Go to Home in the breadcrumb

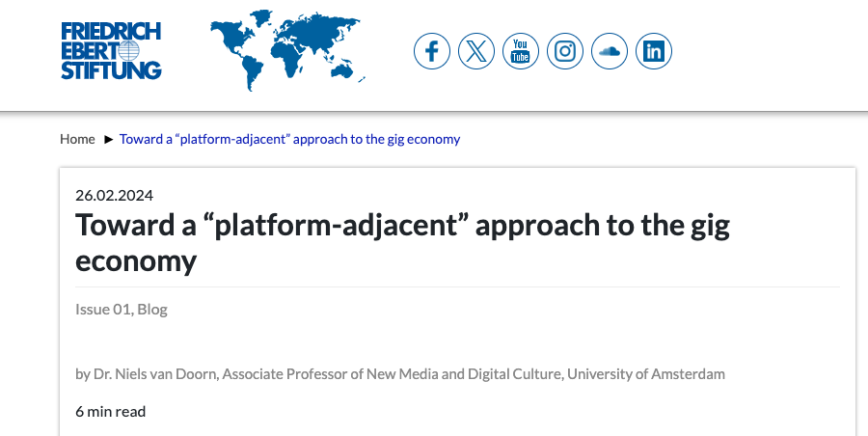(x=77, y=139)
